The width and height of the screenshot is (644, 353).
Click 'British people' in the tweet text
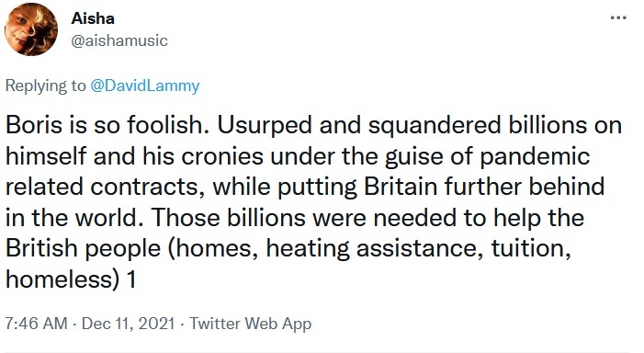click(83, 249)
